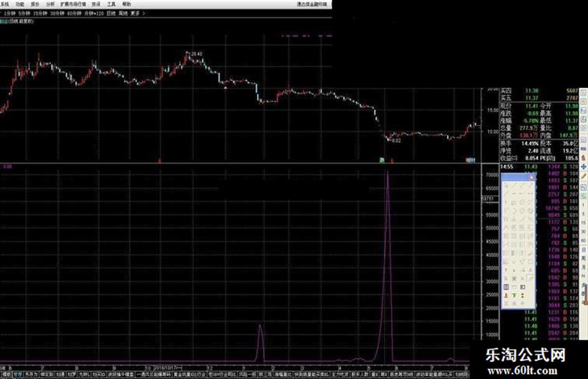The image size is (588, 379).
Task: Close the floating drawing tools palette
Action: 531,177
